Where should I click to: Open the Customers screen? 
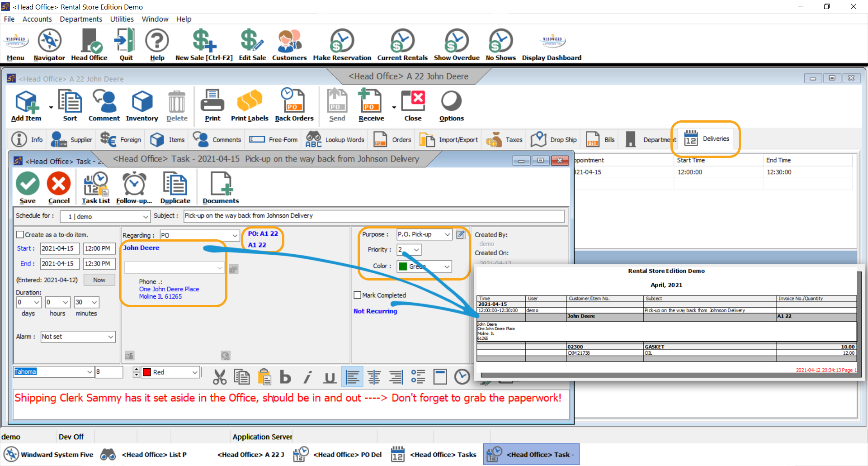click(289, 44)
